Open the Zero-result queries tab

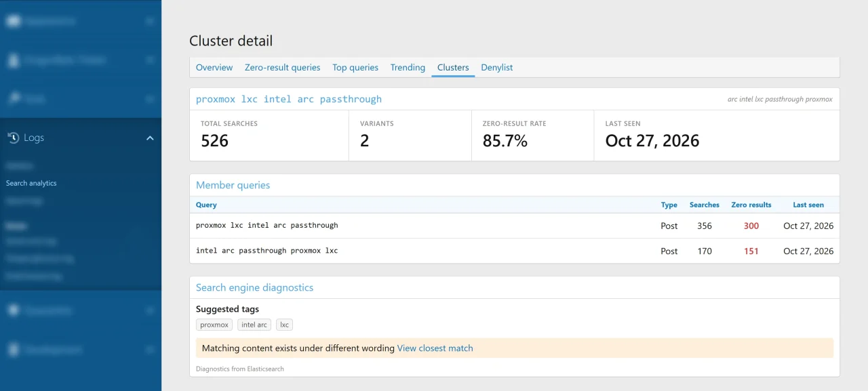coord(282,67)
